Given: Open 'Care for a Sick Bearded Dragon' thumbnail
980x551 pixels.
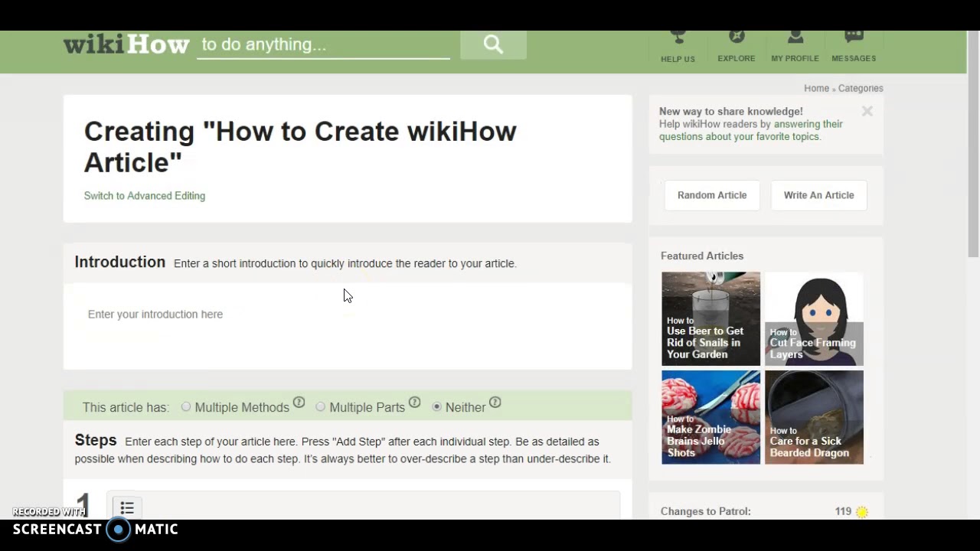Looking at the screenshot, I should (x=814, y=417).
